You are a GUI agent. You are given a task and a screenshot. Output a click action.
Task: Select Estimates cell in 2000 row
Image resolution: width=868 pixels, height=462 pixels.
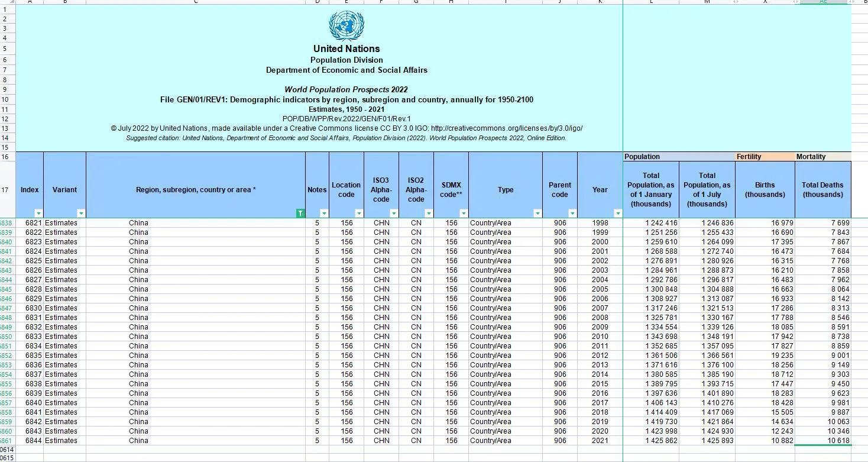tap(64, 242)
